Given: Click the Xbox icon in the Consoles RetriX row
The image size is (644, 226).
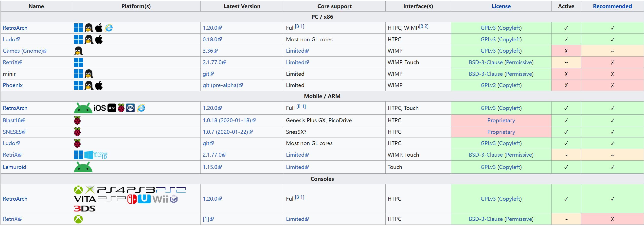Looking at the screenshot, I should click(x=78, y=219).
